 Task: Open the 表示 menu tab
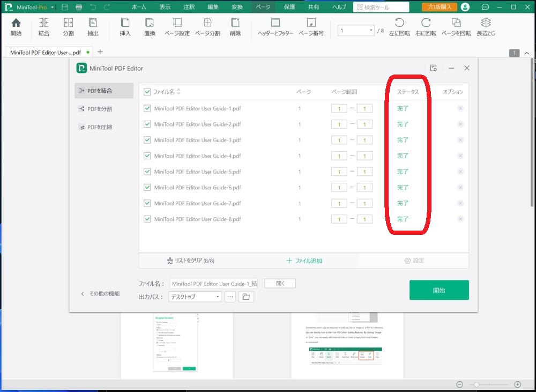pos(165,7)
